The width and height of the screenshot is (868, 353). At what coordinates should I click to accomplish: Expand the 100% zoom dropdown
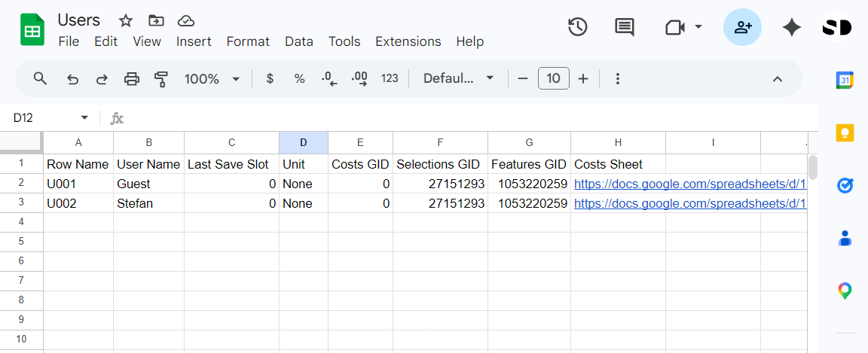[x=212, y=79]
